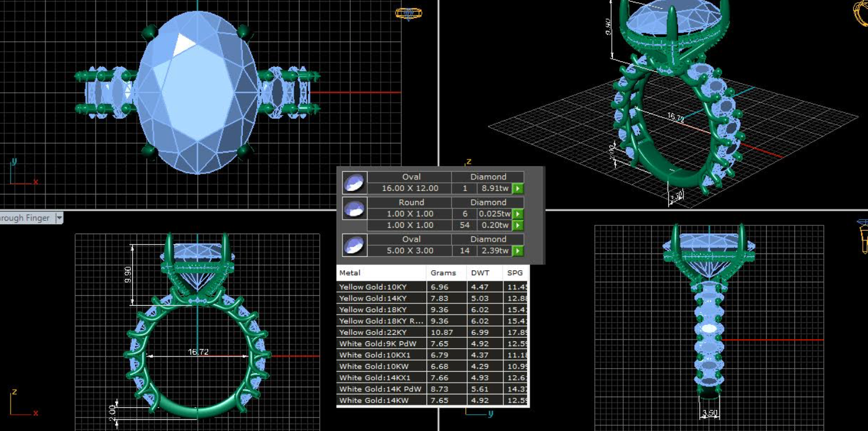Click the Through Finger viewport label
Image resolution: width=868 pixels, height=431 pixels.
coord(26,218)
